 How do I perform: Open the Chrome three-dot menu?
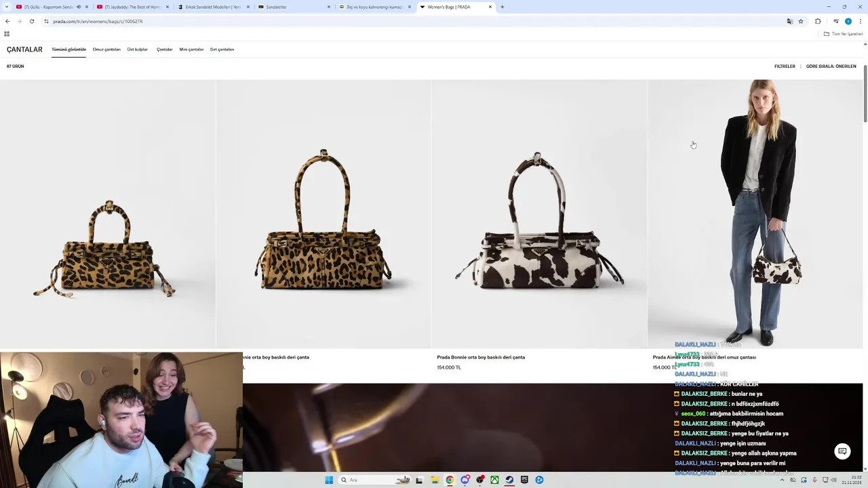point(860,21)
